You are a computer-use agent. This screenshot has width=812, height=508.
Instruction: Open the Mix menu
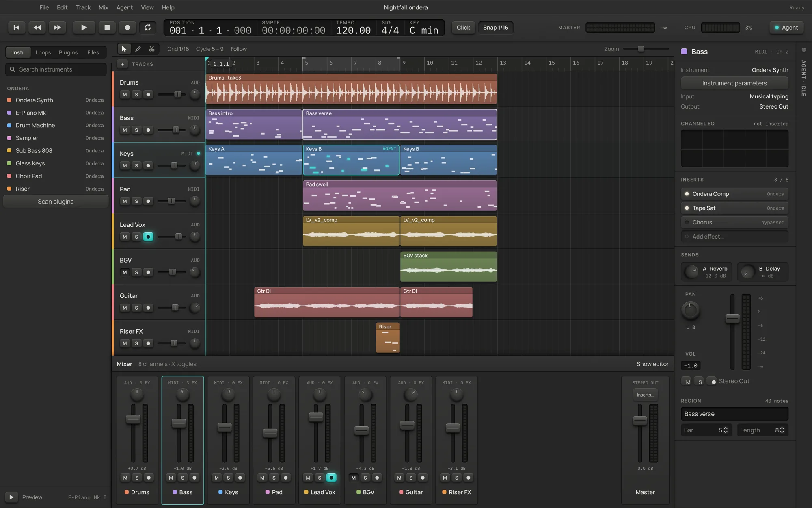tap(104, 7)
